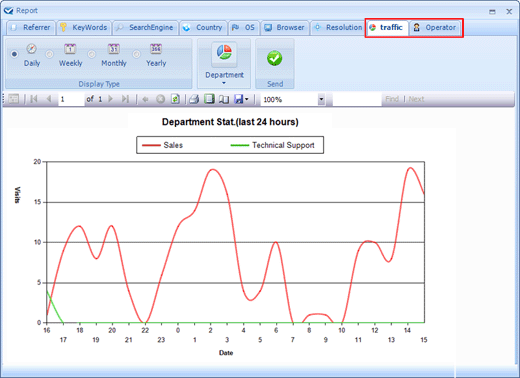Toggle the document map button
Screen dimensions: 520x378
coord(13,99)
